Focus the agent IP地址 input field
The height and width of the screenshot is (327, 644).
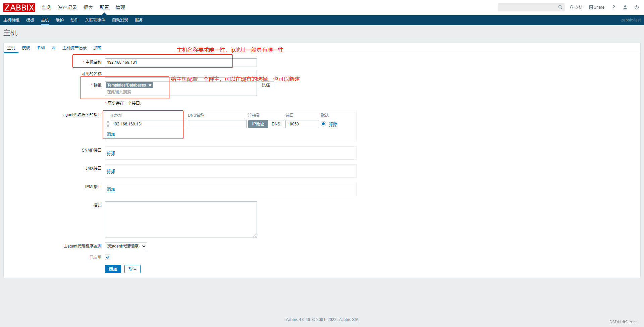tap(148, 124)
